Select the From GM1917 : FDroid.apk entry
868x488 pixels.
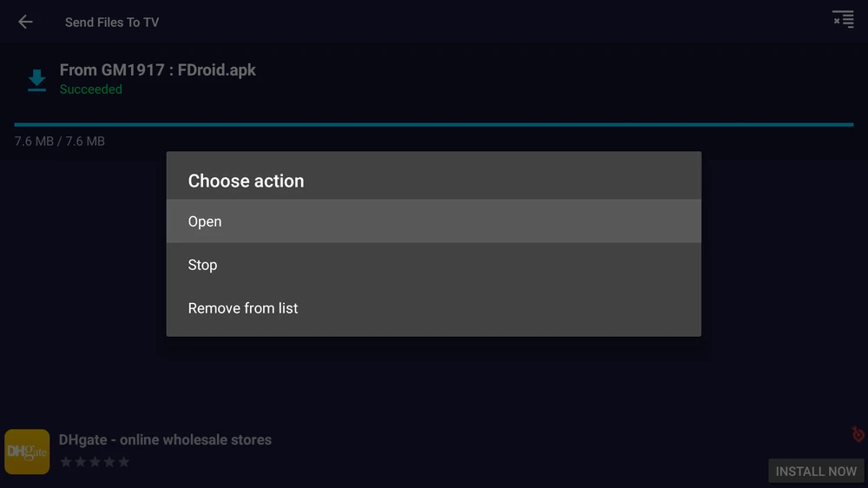tap(157, 69)
